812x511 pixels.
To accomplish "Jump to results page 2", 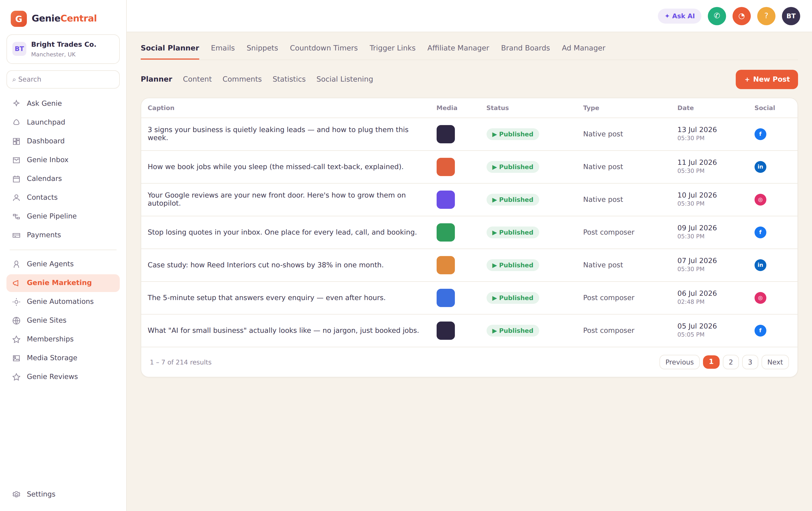I will (730, 362).
